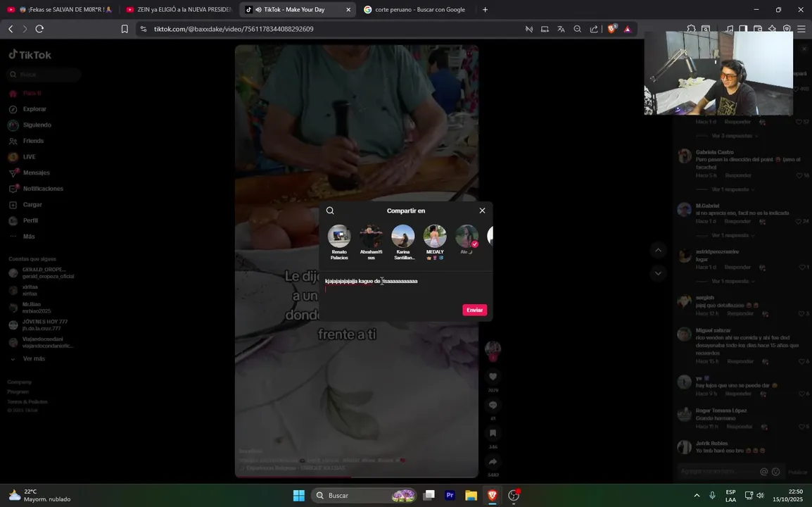Image resolution: width=812 pixels, height=507 pixels.
Task: Go to previous video with up arrow
Action: (x=658, y=251)
